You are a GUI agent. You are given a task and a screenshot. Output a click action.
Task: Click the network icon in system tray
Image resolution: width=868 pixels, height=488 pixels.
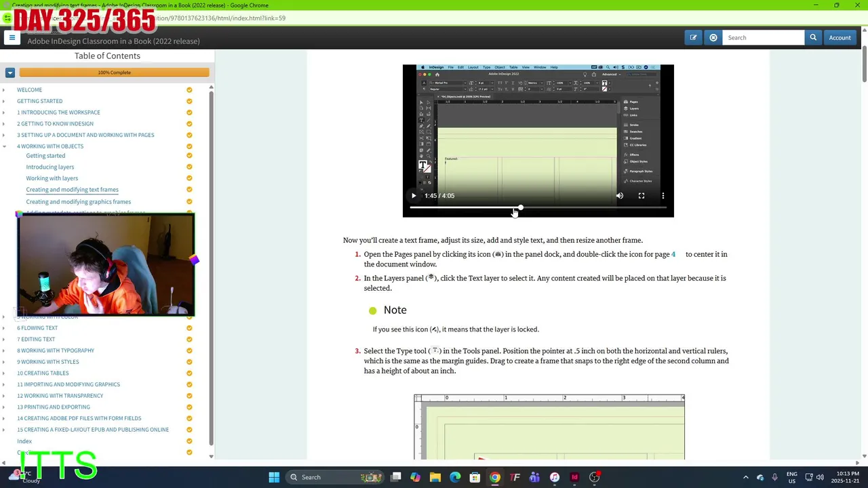pyautogui.click(x=808, y=477)
